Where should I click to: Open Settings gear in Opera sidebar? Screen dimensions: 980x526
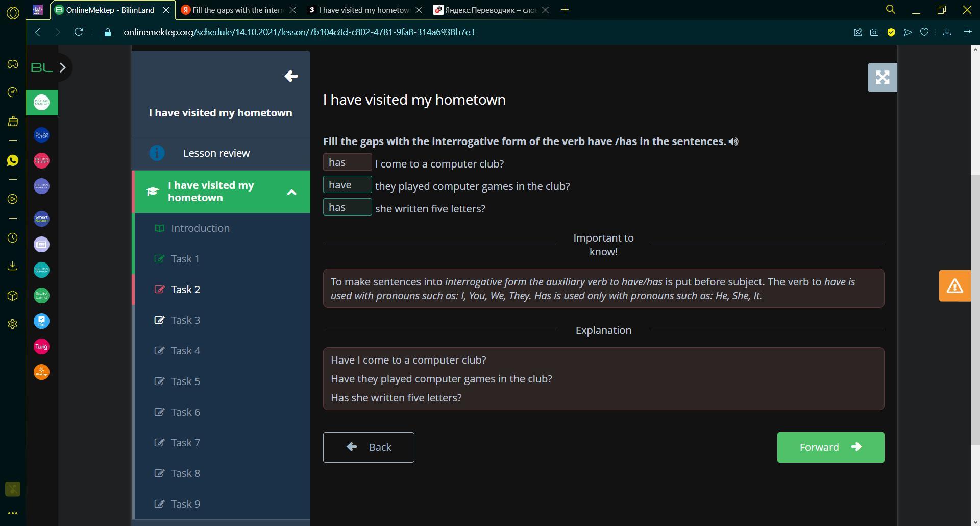tap(13, 324)
